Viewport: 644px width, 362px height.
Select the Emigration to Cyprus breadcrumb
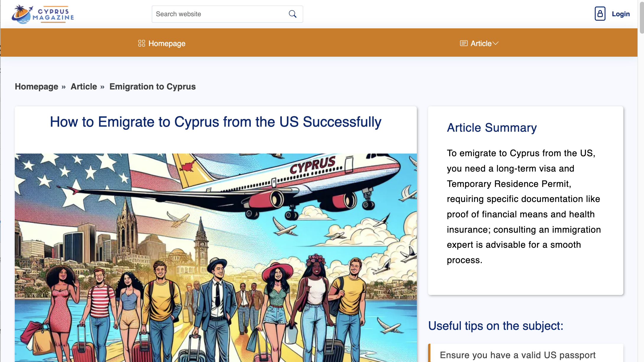[x=152, y=87]
